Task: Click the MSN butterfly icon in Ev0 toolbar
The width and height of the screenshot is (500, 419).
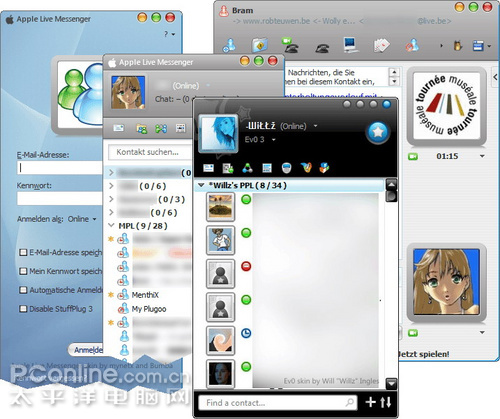Action: tap(306, 167)
